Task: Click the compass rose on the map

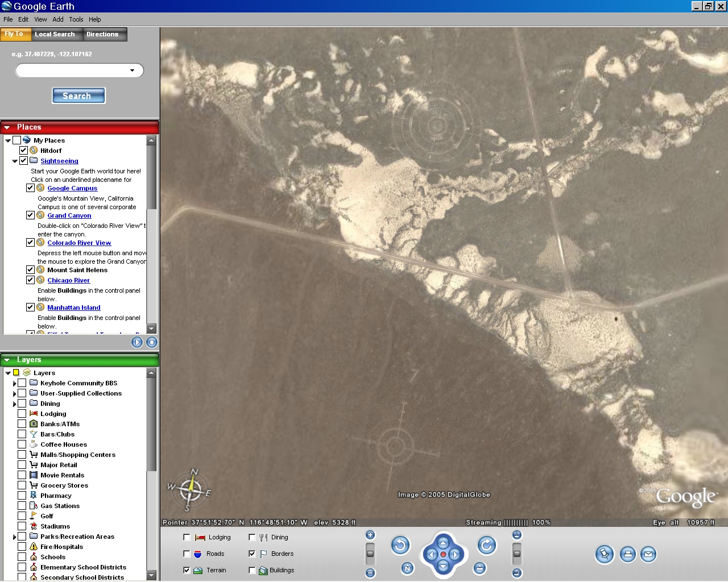Action: pyautogui.click(x=191, y=489)
